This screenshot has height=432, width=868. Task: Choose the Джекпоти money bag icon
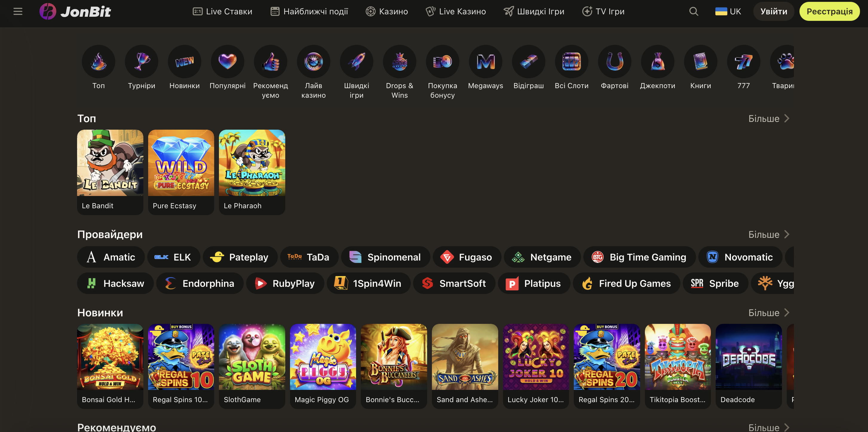tap(657, 62)
